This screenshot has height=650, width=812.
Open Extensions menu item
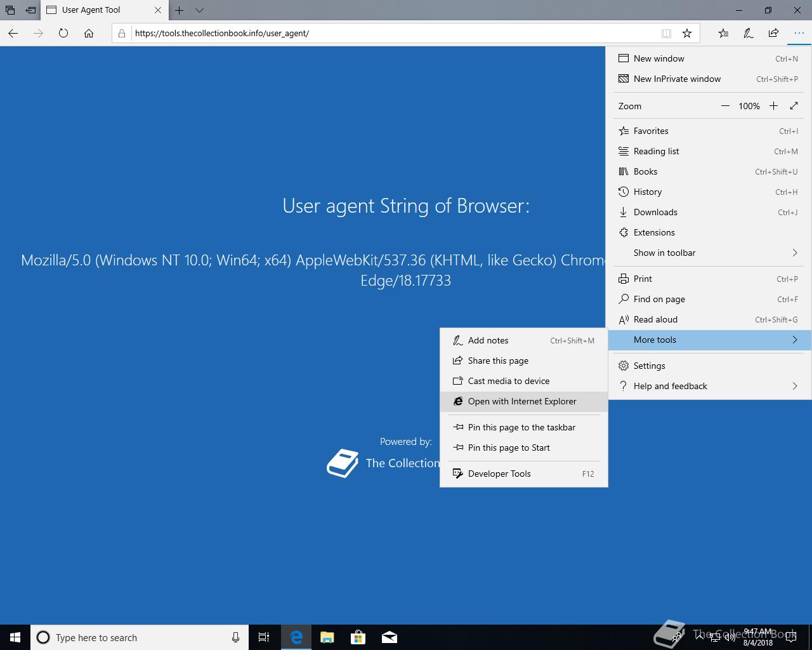[x=709, y=232]
